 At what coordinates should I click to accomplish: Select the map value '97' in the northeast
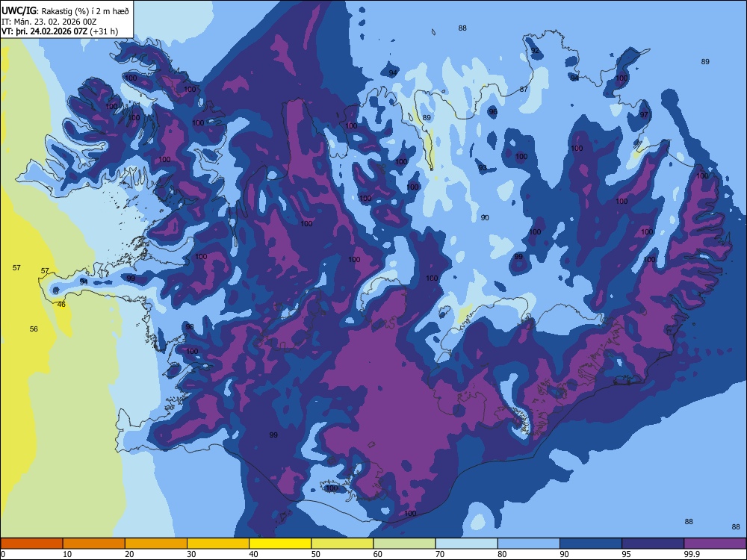(x=644, y=115)
